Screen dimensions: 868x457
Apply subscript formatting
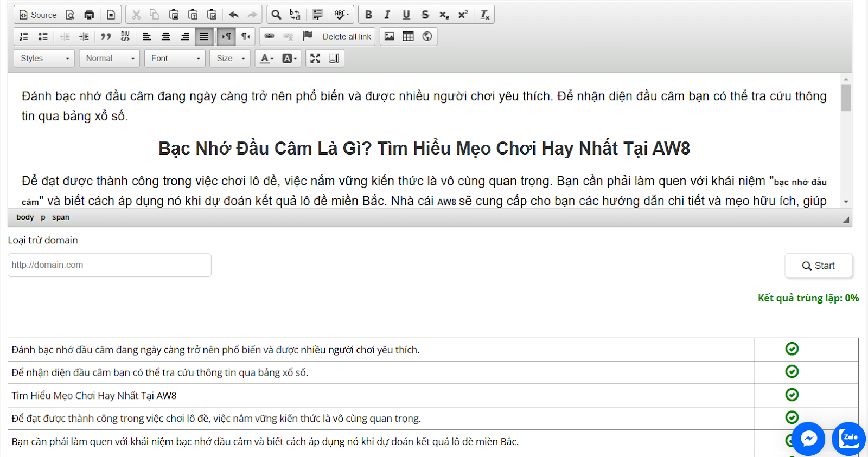coord(444,15)
